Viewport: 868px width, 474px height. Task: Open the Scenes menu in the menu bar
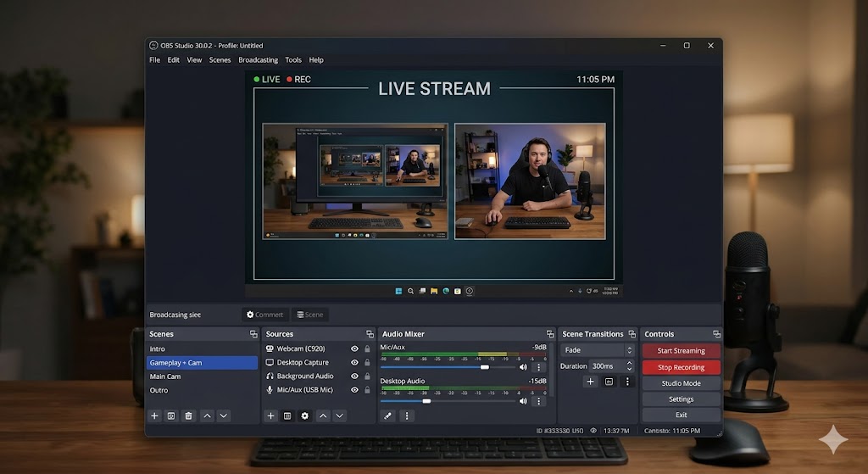pos(220,60)
